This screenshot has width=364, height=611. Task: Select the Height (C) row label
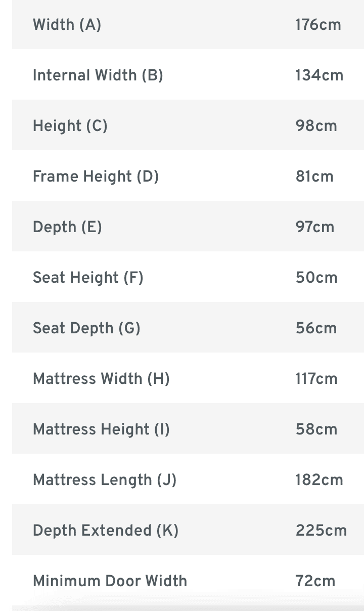coord(70,126)
